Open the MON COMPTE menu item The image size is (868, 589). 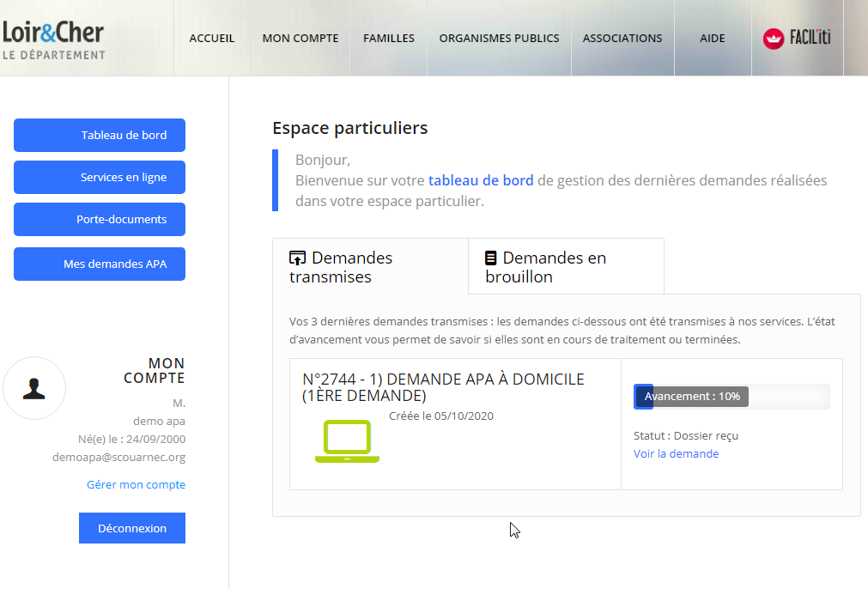[300, 38]
